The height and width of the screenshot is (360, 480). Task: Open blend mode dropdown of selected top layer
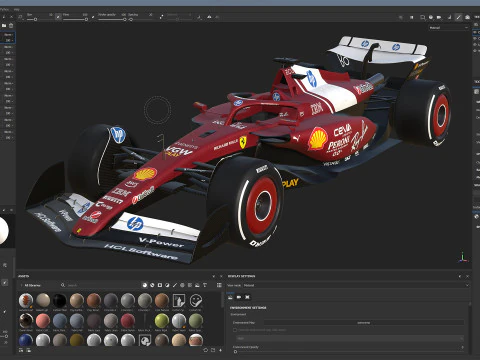pyautogui.click(x=8, y=35)
